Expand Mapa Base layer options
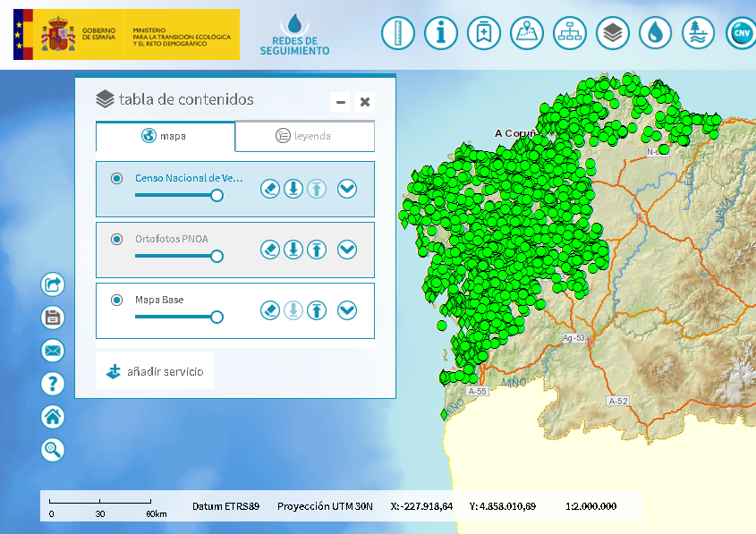 point(347,310)
